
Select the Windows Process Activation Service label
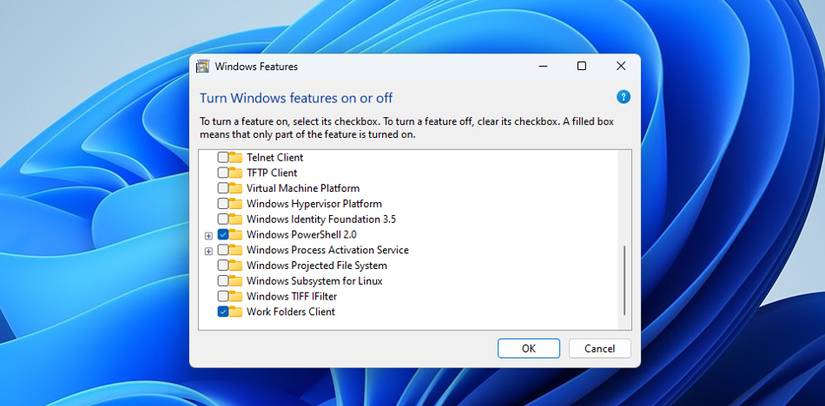point(327,250)
